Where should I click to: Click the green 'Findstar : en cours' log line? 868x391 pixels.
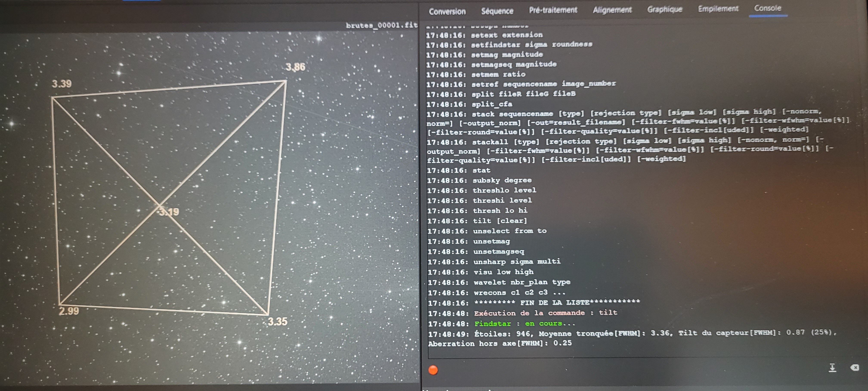click(524, 324)
